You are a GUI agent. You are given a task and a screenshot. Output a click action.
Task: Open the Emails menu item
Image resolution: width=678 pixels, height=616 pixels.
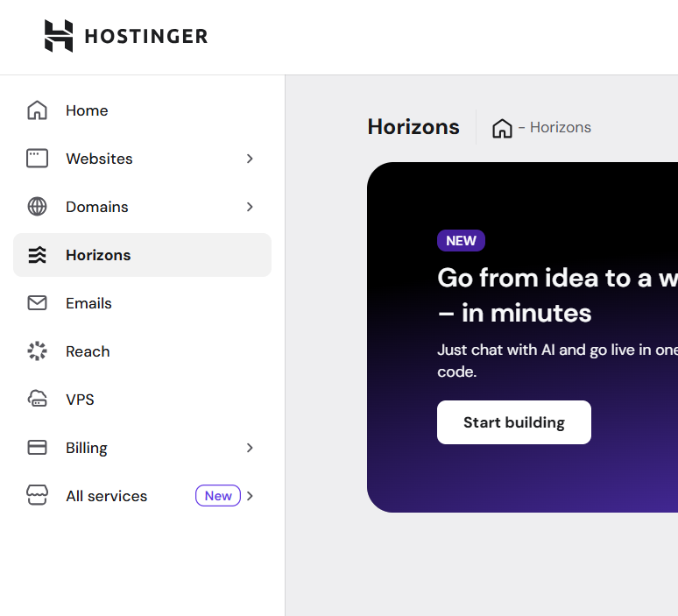click(142, 303)
